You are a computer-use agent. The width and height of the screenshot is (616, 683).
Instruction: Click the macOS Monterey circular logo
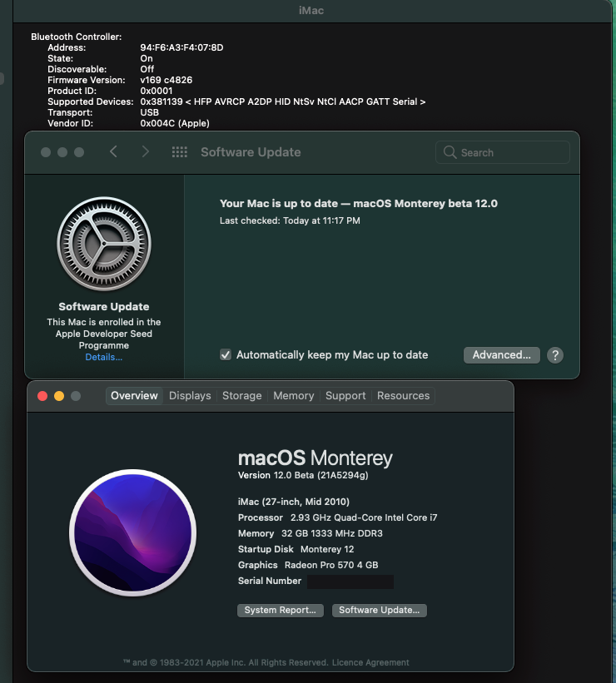click(x=132, y=532)
